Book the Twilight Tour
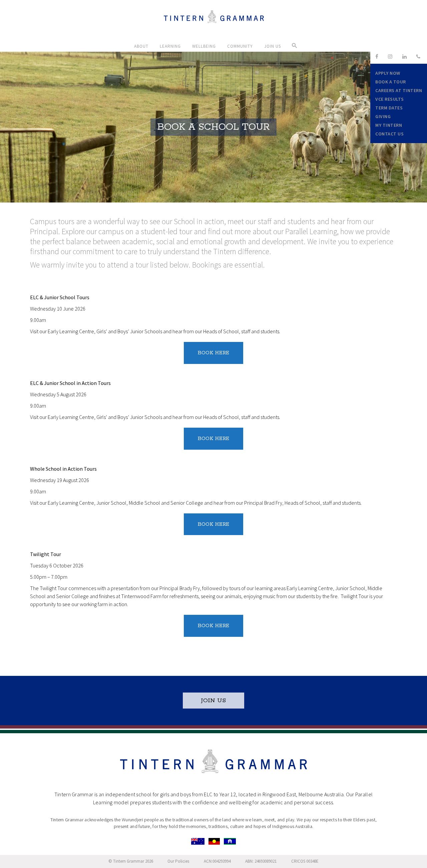 click(213, 626)
